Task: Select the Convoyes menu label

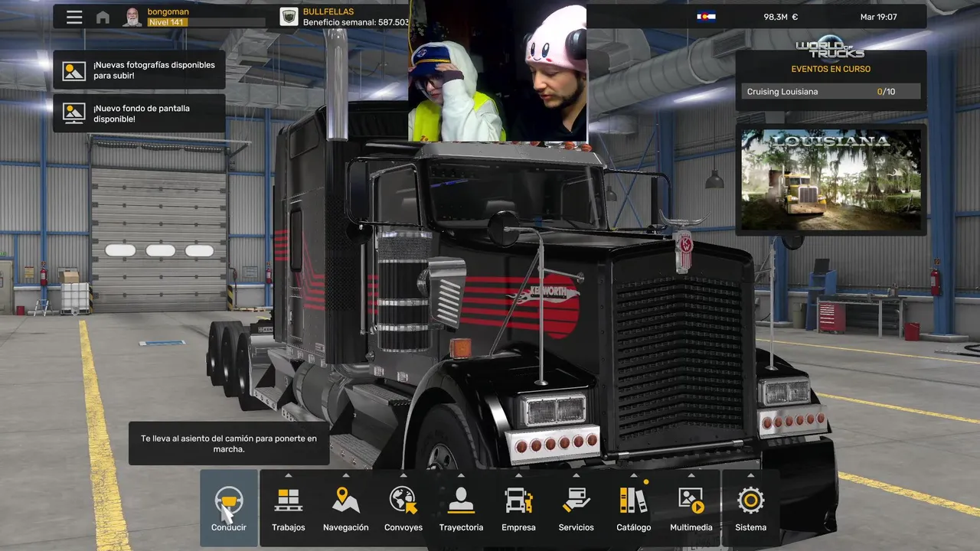Action: 403,527
